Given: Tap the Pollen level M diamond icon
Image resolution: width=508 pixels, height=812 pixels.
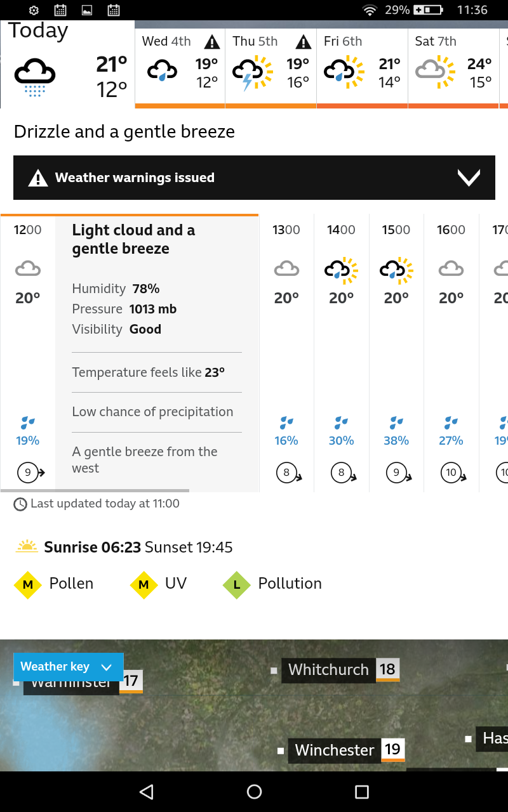Looking at the screenshot, I should point(28,584).
